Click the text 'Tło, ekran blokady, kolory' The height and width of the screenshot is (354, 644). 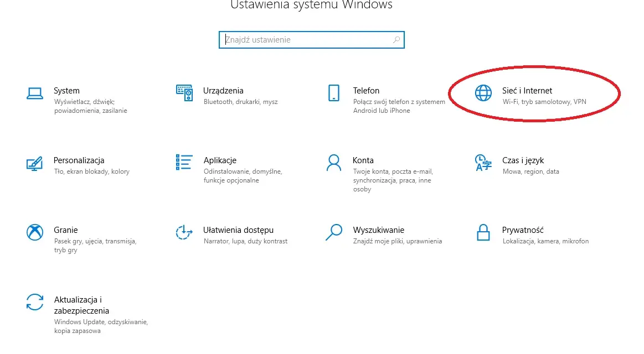point(92,171)
